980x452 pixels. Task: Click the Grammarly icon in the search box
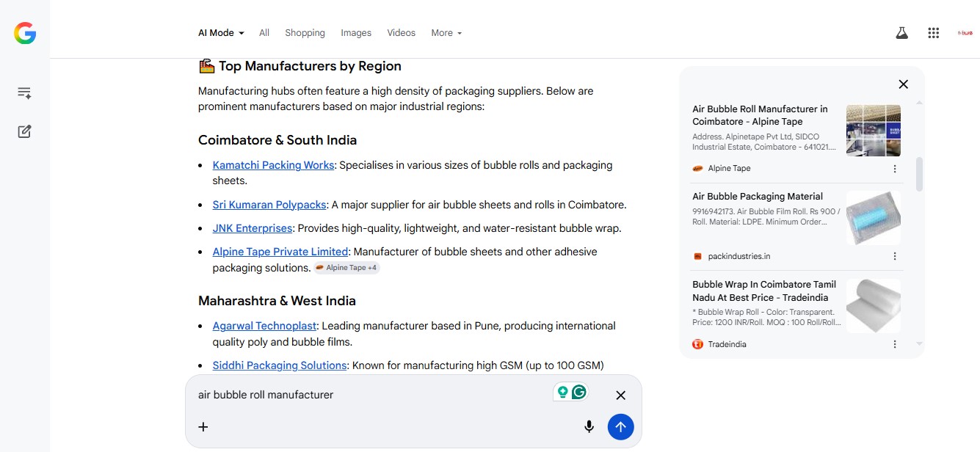(579, 393)
